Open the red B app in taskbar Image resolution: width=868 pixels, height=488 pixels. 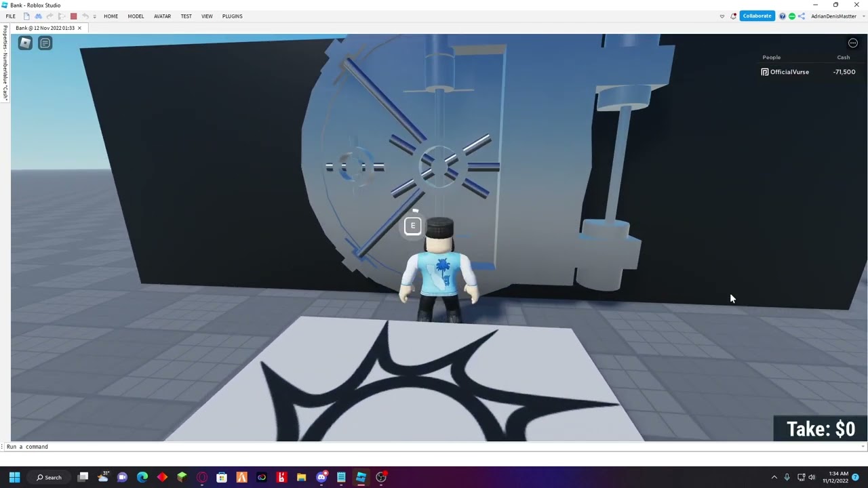[x=281, y=477]
